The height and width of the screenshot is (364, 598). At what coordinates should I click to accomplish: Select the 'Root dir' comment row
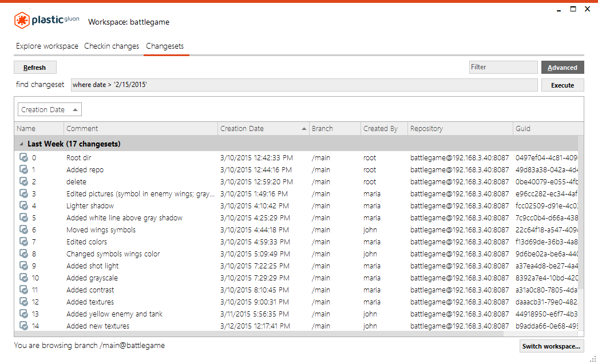[78, 157]
